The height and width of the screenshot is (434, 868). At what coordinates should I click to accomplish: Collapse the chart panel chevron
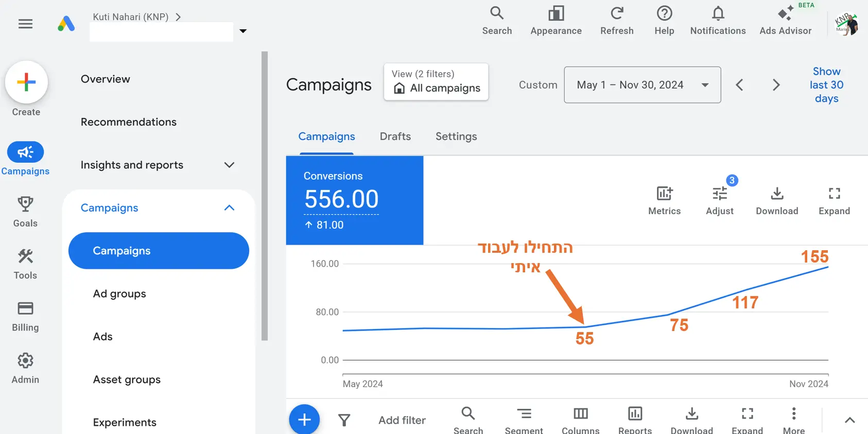pyautogui.click(x=850, y=420)
